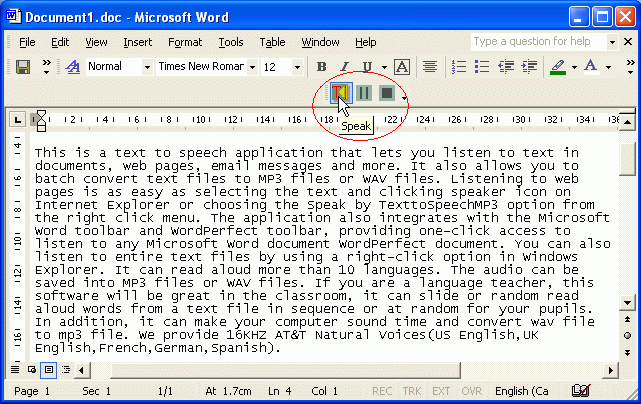Screen dimensions: 641x404
Task: Open the Styles and Formatting icon
Action: coord(73,67)
